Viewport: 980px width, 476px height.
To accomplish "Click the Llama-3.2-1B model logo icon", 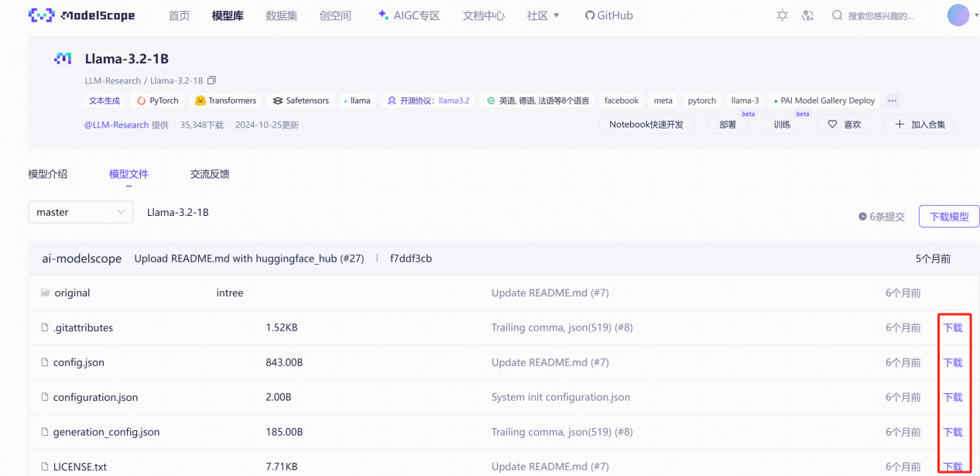I will [x=63, y=59].
